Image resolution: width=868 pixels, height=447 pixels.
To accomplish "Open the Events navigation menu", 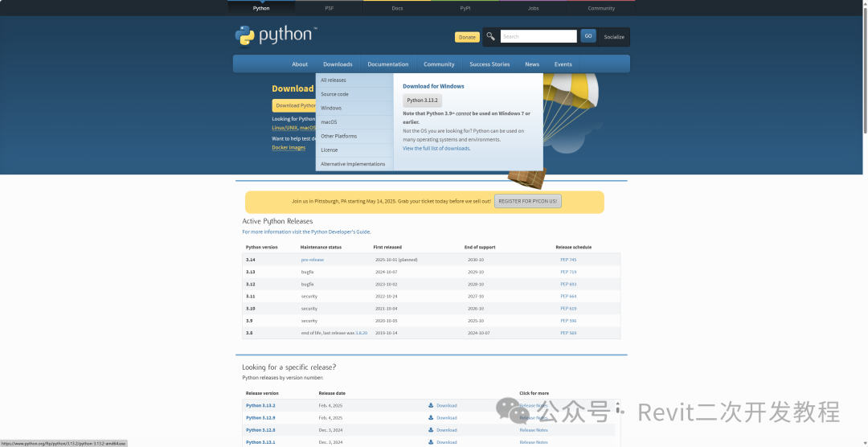I will [563, 64].
